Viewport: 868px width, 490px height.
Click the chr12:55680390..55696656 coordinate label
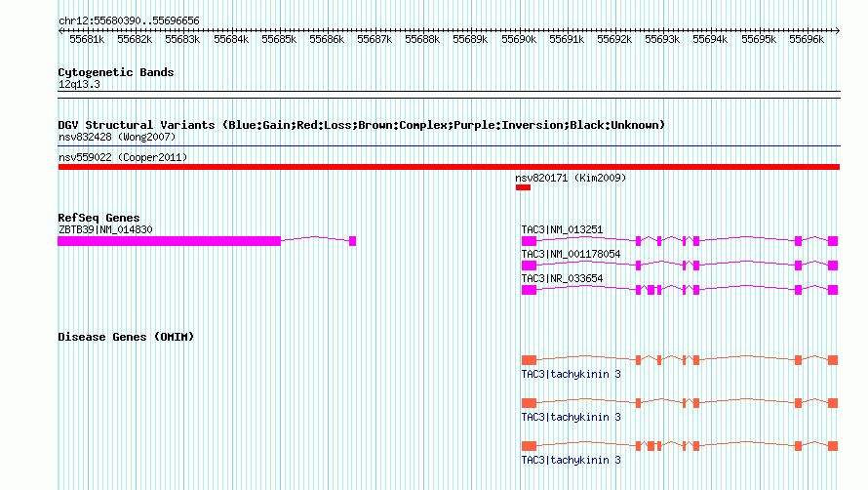129,20
